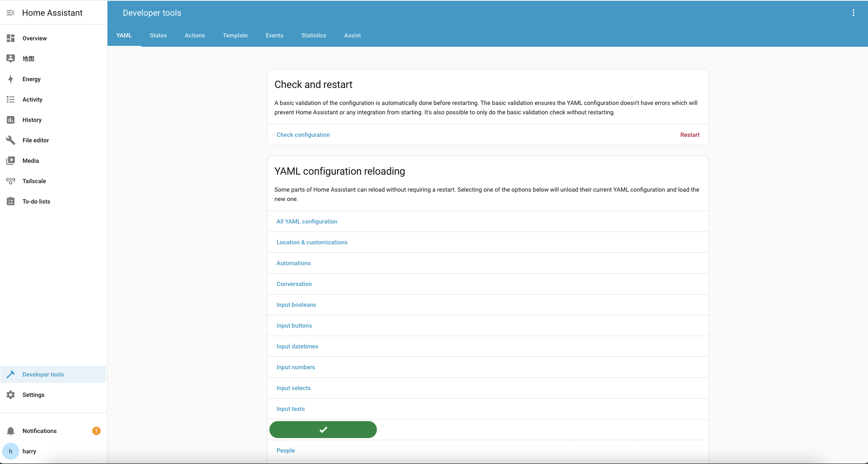
Task: Reload All YAML configuration
Action: point(307,221)
